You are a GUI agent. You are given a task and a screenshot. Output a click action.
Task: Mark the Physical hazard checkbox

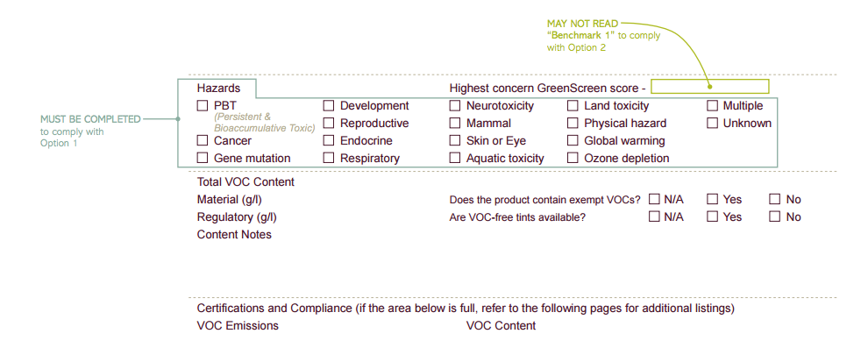coord(573,123)
